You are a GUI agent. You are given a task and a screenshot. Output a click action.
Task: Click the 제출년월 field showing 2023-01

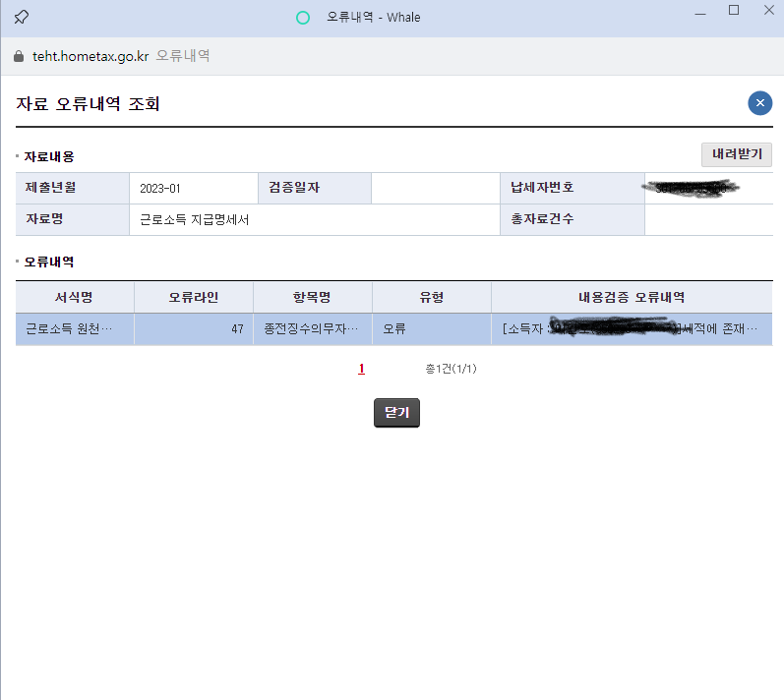[193, 188]
